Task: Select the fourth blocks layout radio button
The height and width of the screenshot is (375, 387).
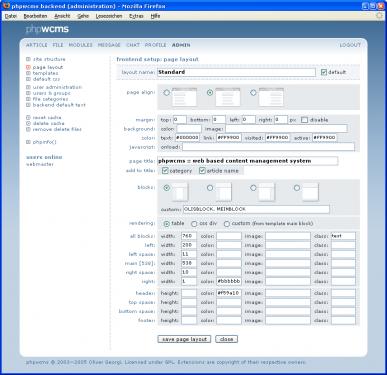Action: pyautogui.click(x=296, y=188)
